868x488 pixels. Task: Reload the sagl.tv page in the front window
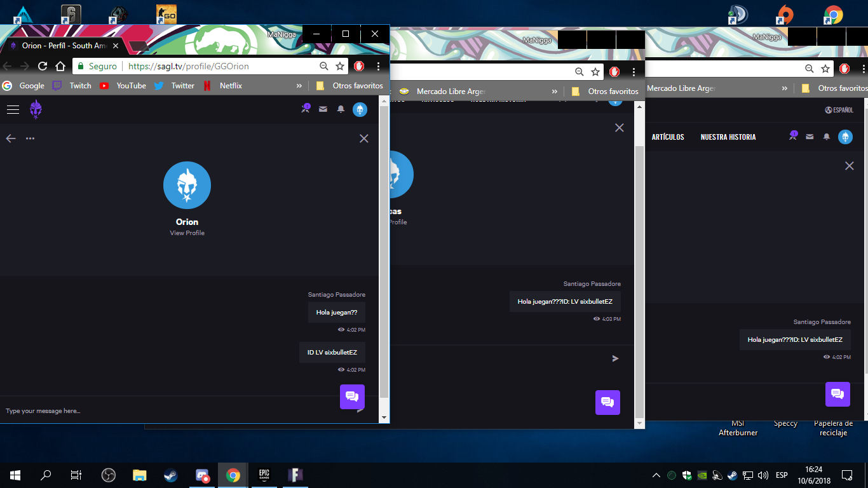[x=43, y=66]
